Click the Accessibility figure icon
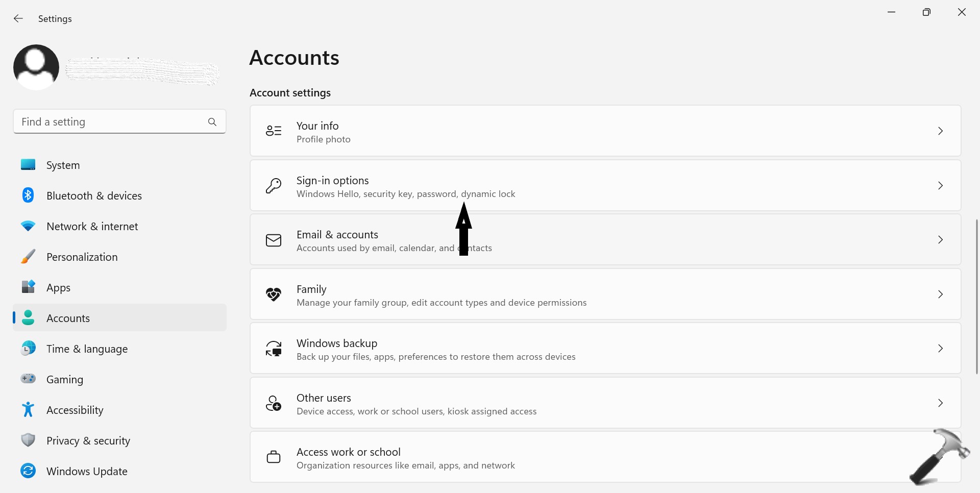 pos(28,410)
